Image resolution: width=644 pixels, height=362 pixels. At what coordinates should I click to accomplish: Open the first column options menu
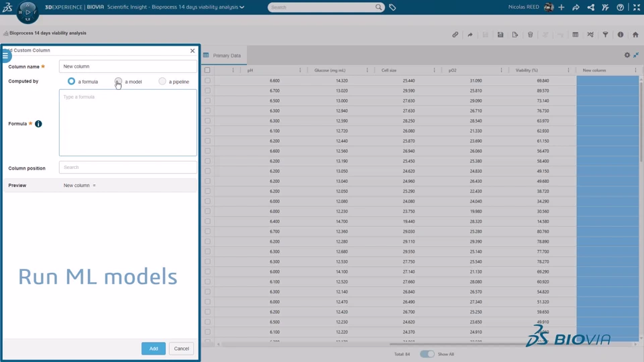click(233, 70)
